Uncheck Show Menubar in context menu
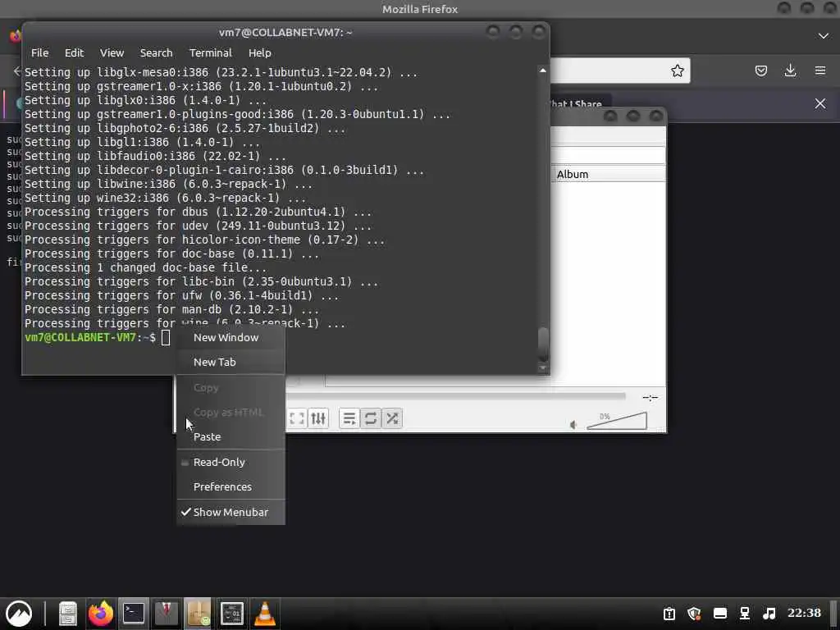Viewport: 840px width, 630px height. 231,512
